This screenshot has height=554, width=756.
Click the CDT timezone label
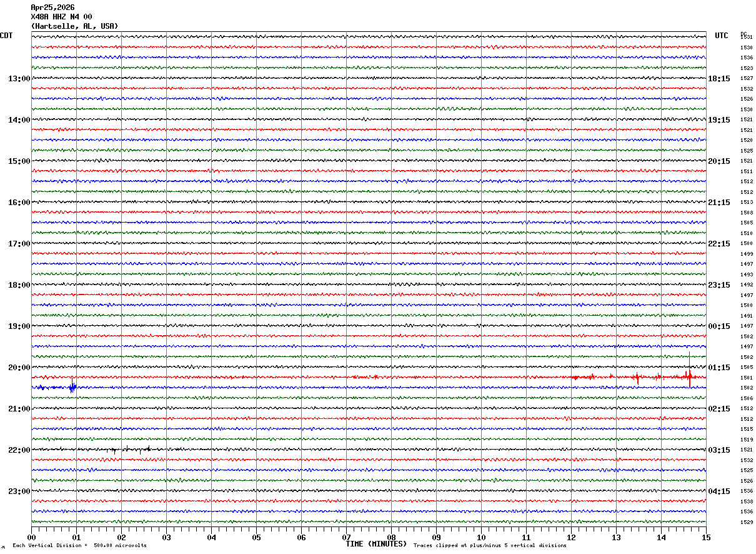pos(6,36)
